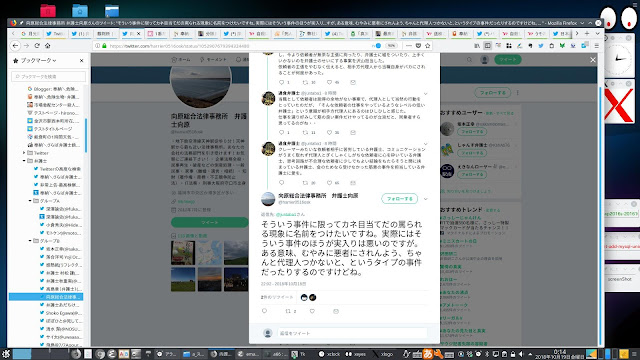Click the reply text field

click(352, 333)
